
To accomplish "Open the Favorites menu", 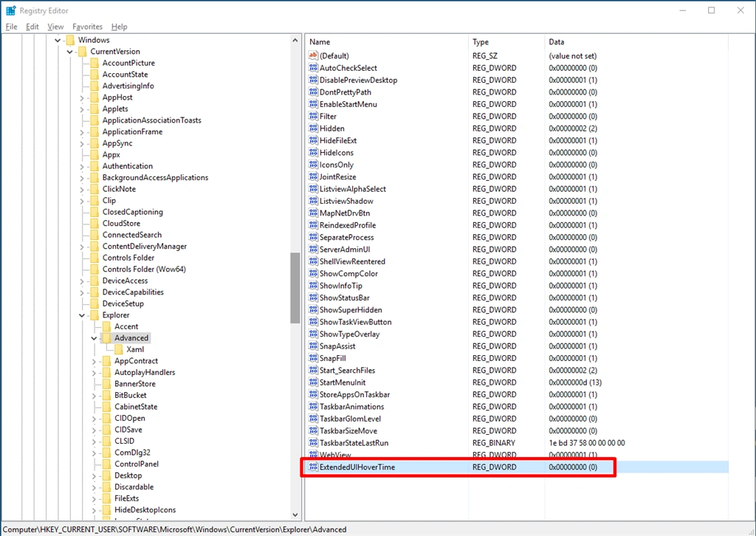I will coord(87,27).
